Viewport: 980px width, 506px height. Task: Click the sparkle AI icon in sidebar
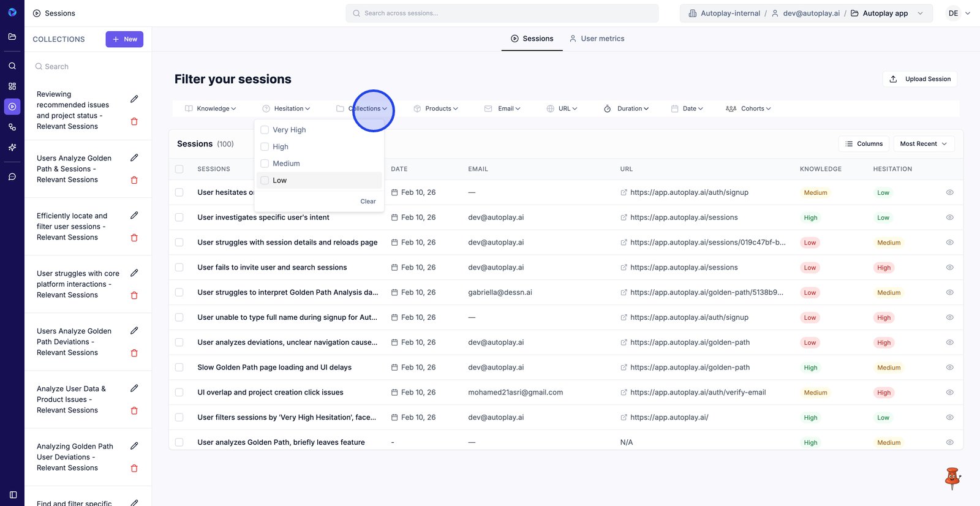tap(12, 148)
